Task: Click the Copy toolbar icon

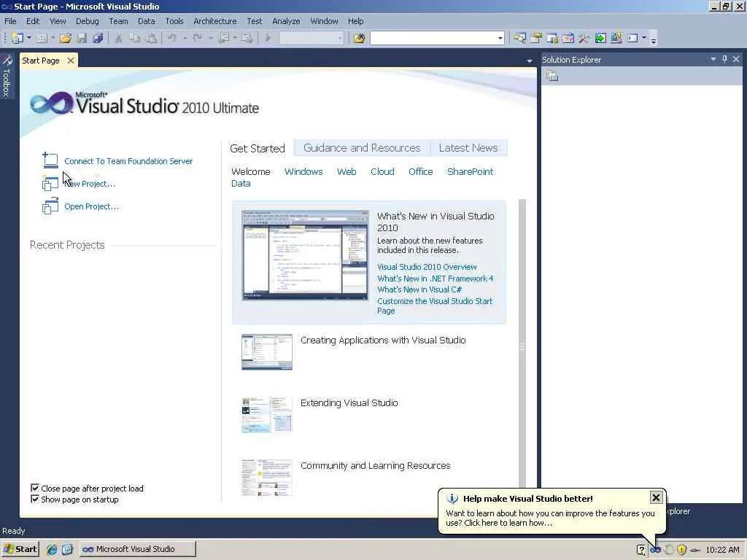Action: [x=135, y=38]
